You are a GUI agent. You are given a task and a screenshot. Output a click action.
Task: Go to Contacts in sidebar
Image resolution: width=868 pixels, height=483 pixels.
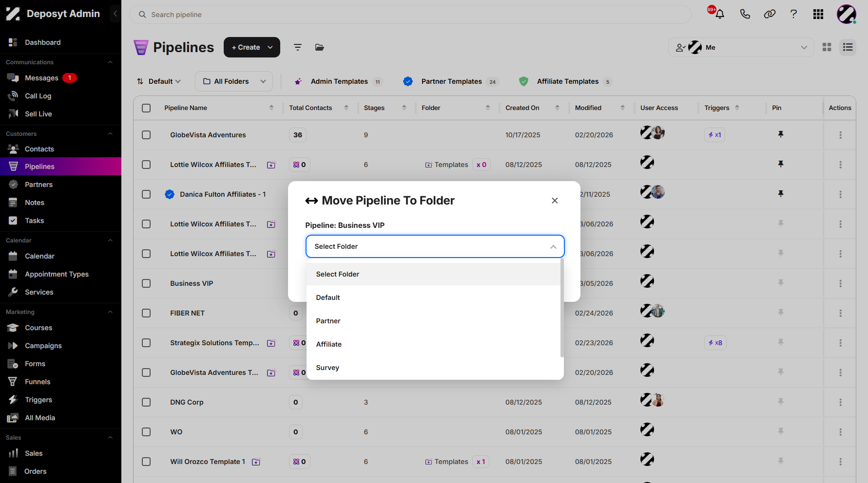pos(39,149)
